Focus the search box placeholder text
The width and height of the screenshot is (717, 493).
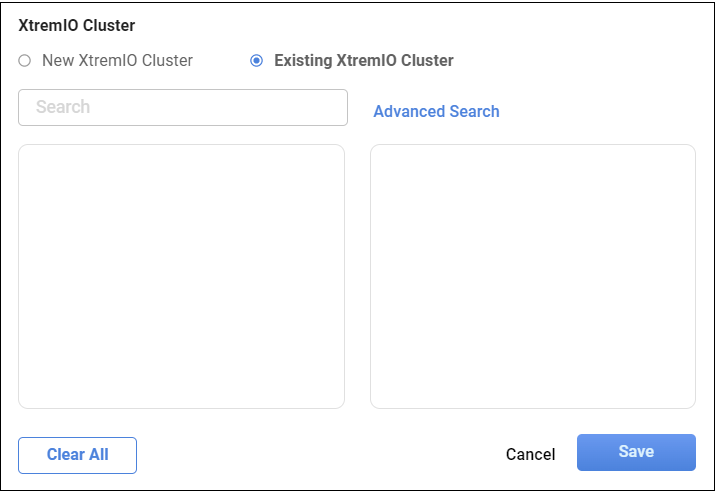(63, 108)
